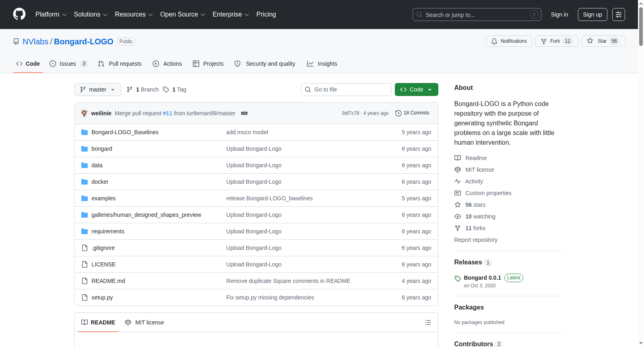644x347 pixels.
Task: Click Report repository link
Action: tap(476, 240)
